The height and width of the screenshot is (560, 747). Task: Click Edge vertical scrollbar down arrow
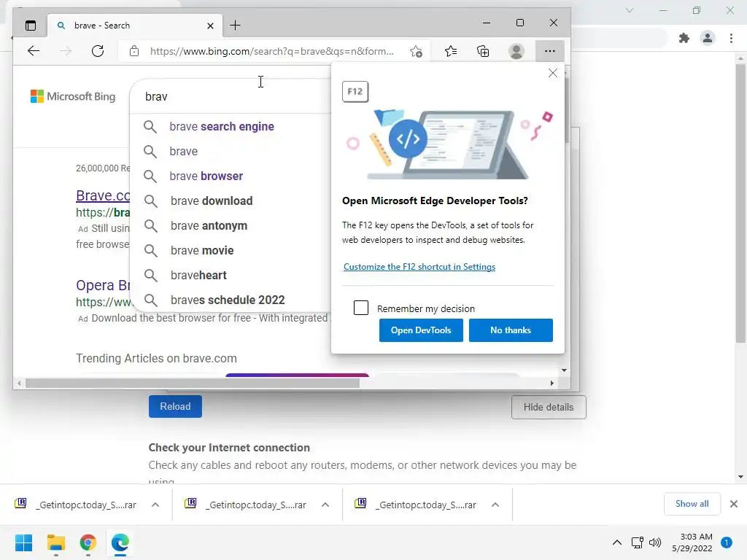point(564,370)
